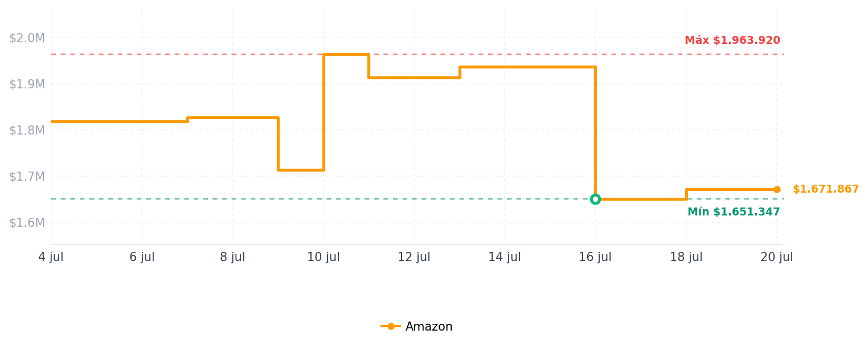Image resolution: width=868 pixels, height=346 pixels.
Task: Click the current price $1.671.867 label
Action: tap(826, 189)
